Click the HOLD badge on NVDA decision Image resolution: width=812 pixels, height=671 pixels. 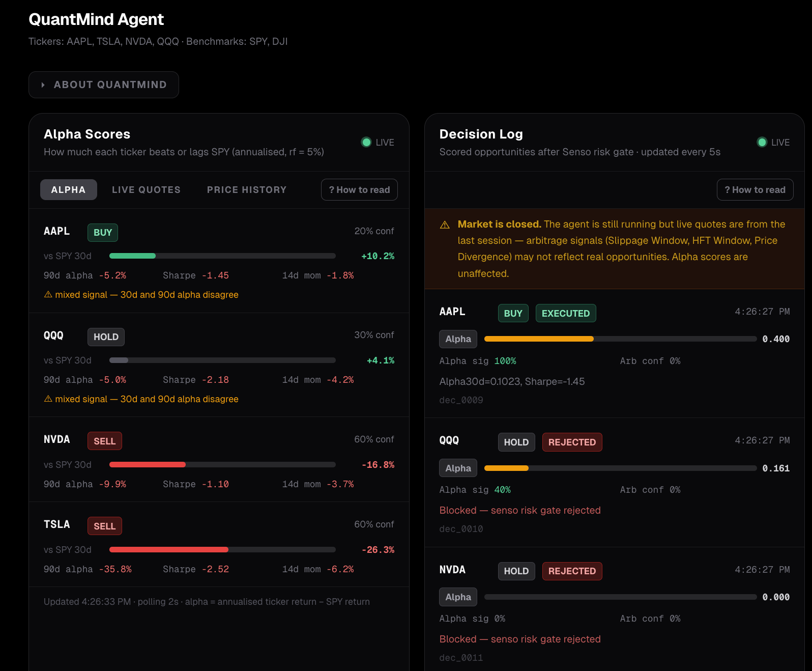(x=516, y=571)
